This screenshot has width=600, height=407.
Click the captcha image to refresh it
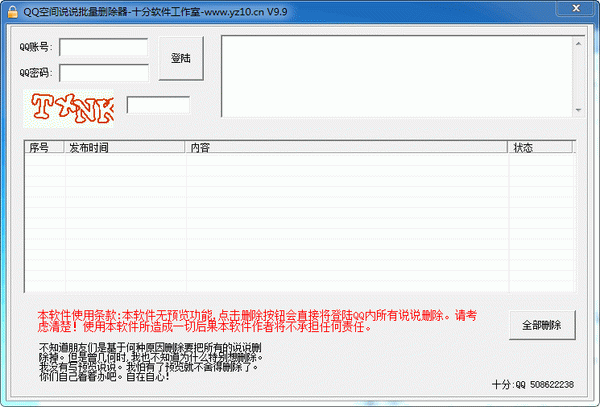tap(68, 108)
